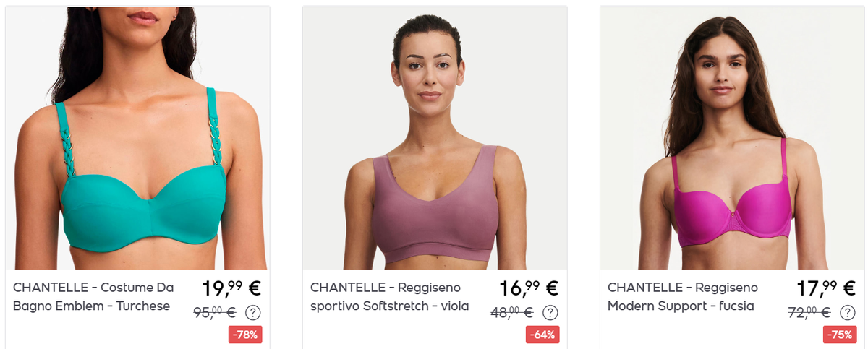Click the -75% red discount badge
Screen dimensions: 868x349
coord(840,335)
